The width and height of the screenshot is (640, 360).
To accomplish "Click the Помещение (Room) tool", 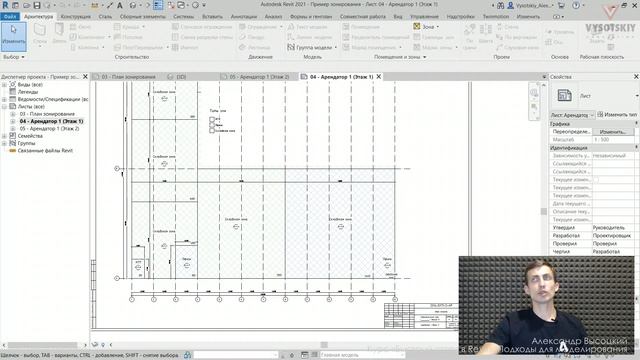I will 361,27.
